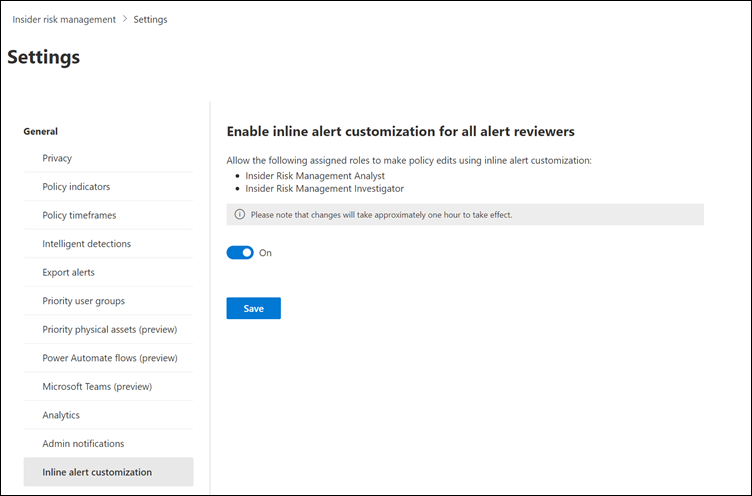Turn off the inline alert customization toggle
The width and height of the screenshot is (752, 496).
coord(240,253)
